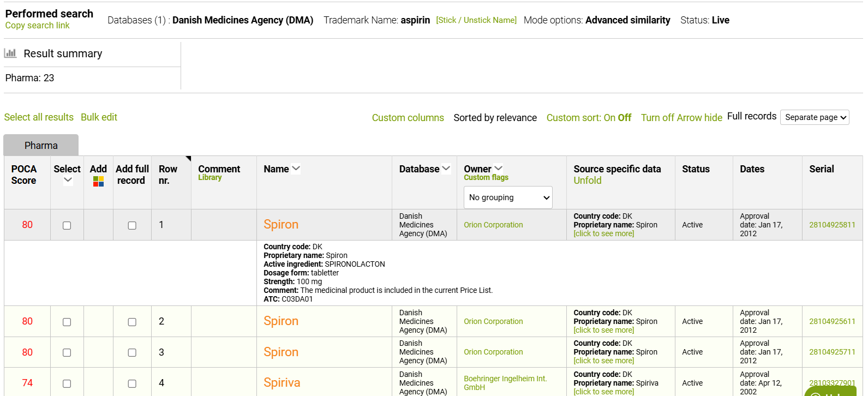Click Select all results link

click(x=39, y=117)
